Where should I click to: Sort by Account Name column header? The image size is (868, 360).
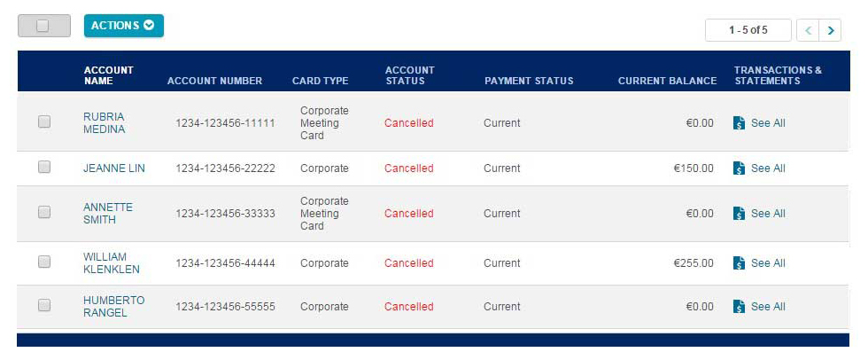(108, 75)
